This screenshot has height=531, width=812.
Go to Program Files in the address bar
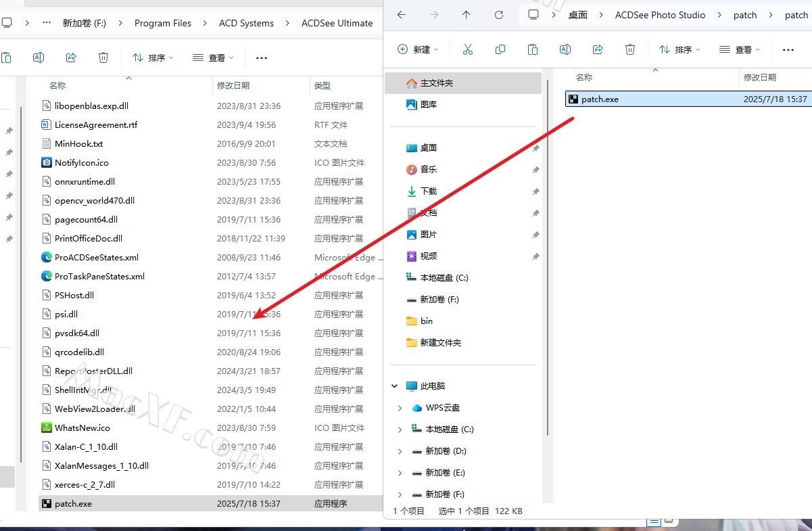tap(163, 23)
